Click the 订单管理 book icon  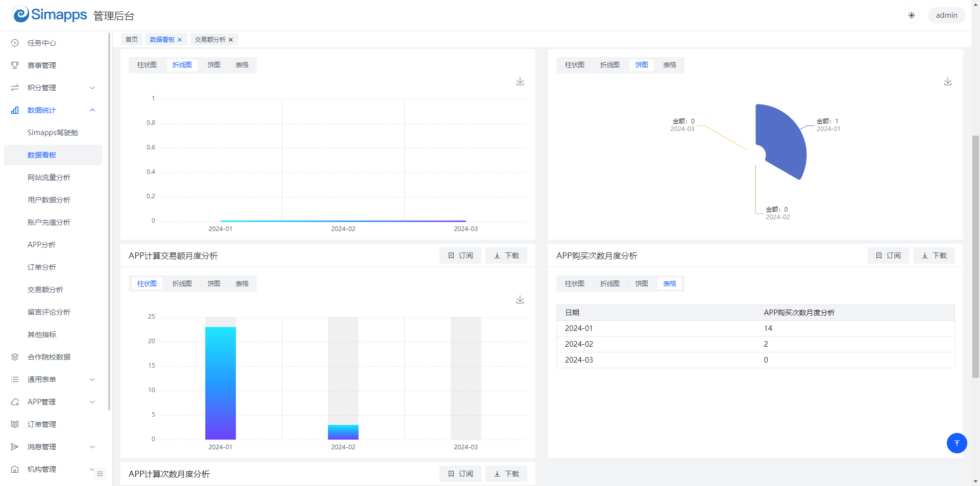(x=15, y=424)
